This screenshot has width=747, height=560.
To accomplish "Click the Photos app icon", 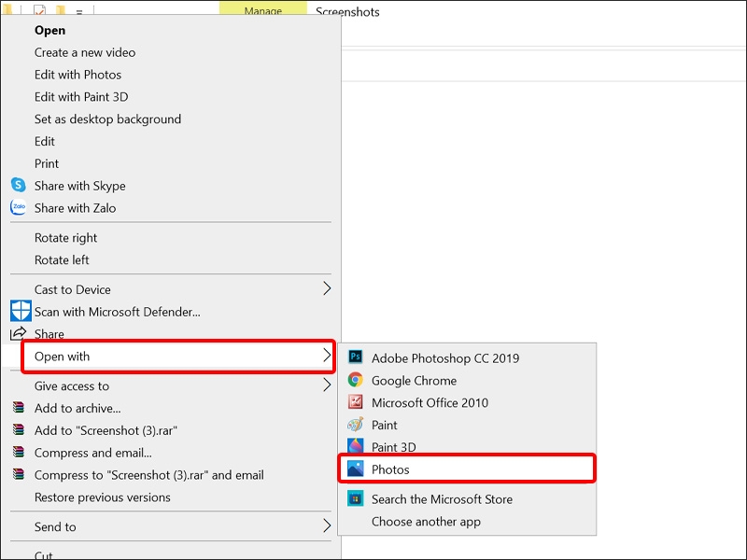I will [x=356, y=469].
